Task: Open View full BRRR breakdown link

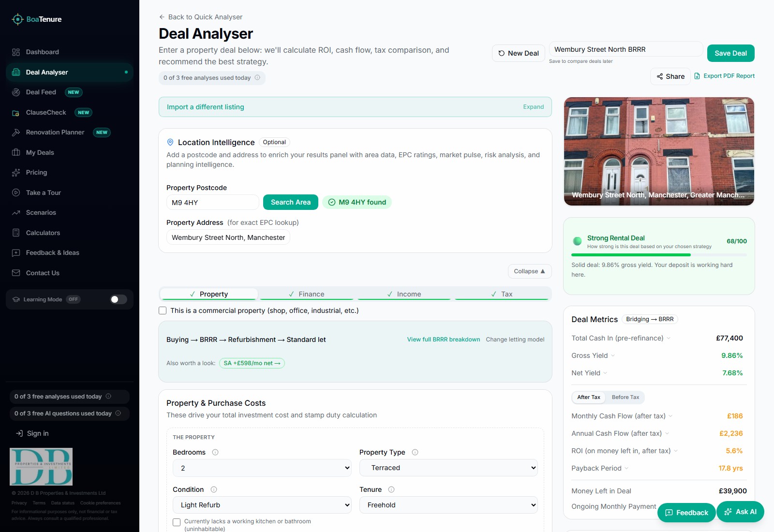Action: pos(444,340)
